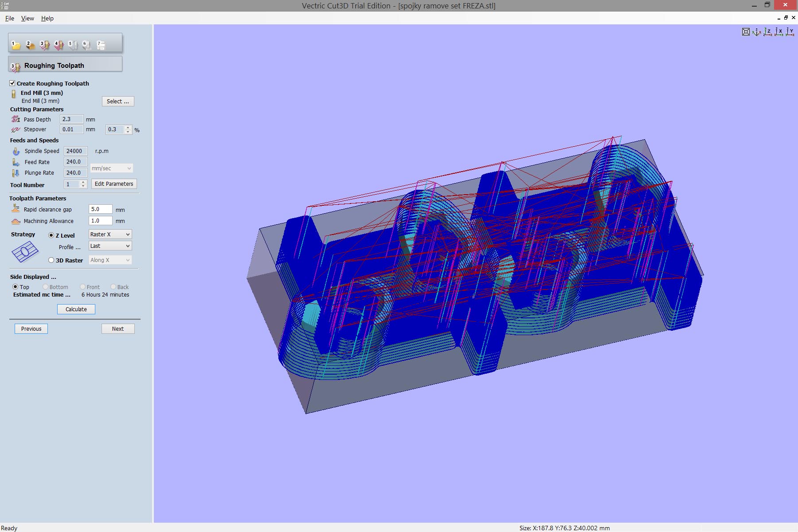Open the File menu
This screenshot has height=532, width=798.
tap(10, 18)
